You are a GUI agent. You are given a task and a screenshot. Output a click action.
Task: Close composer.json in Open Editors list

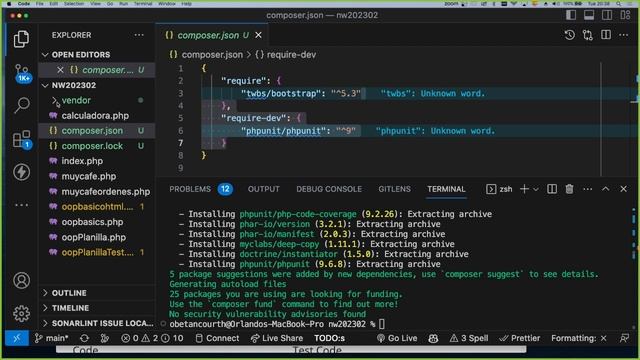[x=60, y=70]
